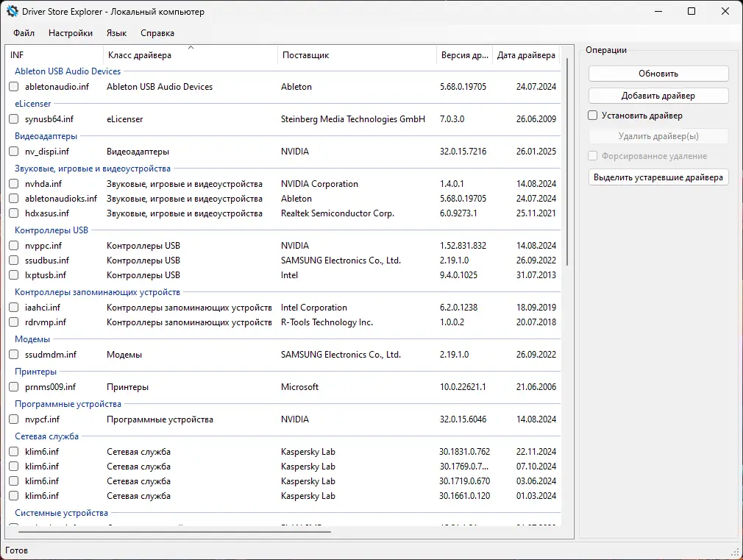Collapse the Контроллеры USB group
The width and height of the screenshot is (743, 560).
click(51, 230)
